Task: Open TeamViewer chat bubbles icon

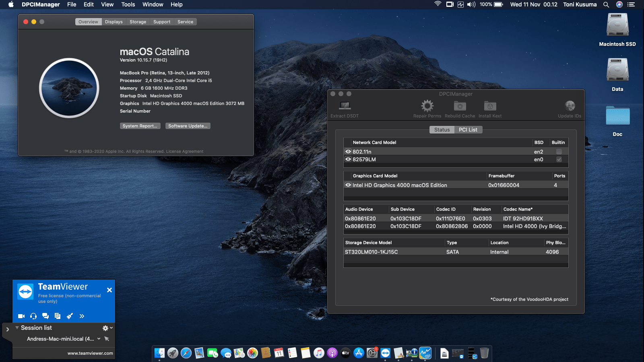Action: 45,316
